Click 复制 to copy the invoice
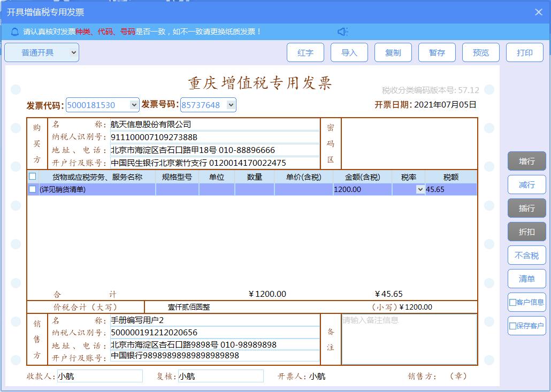Screen dimensions: 551x392 tap(393, 52)
